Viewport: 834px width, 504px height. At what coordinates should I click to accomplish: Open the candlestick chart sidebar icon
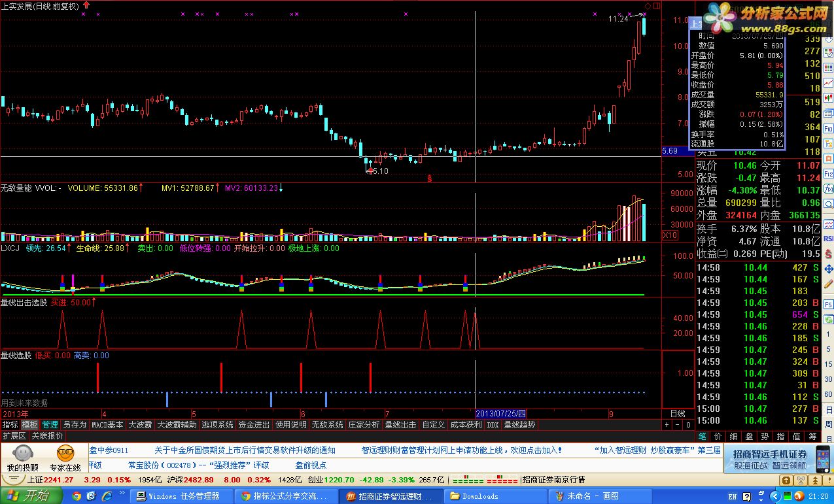tap(829, 98)
